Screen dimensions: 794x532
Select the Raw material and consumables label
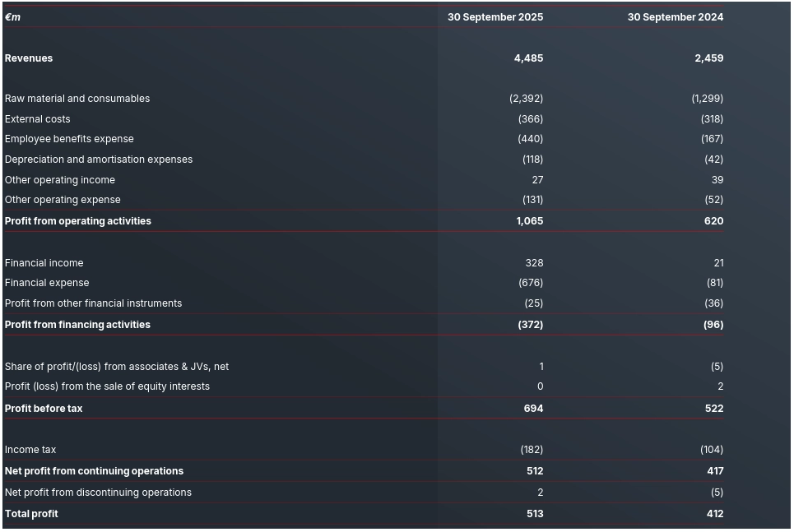tap(77, 99)
